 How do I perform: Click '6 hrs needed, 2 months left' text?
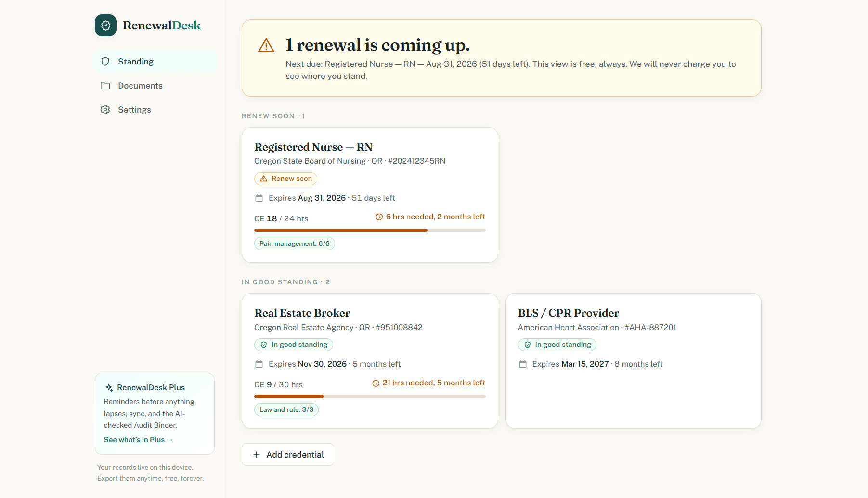point(435,217)
